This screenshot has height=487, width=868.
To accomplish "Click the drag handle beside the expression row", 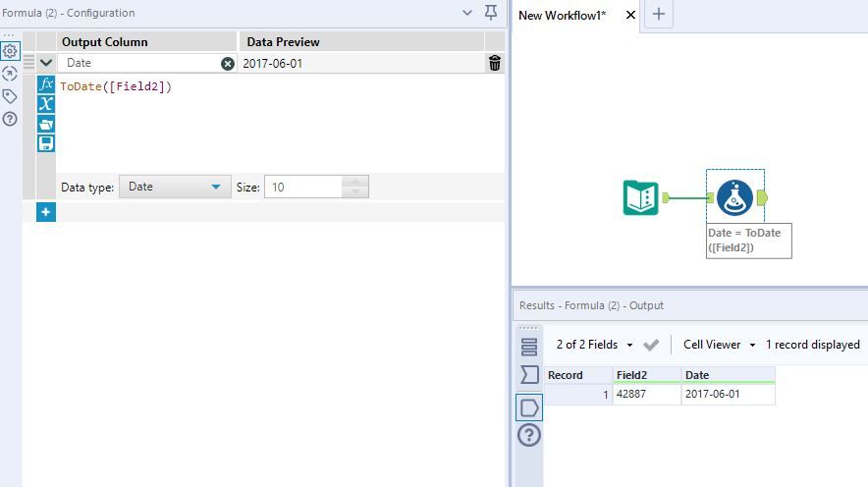I will 28,63.
